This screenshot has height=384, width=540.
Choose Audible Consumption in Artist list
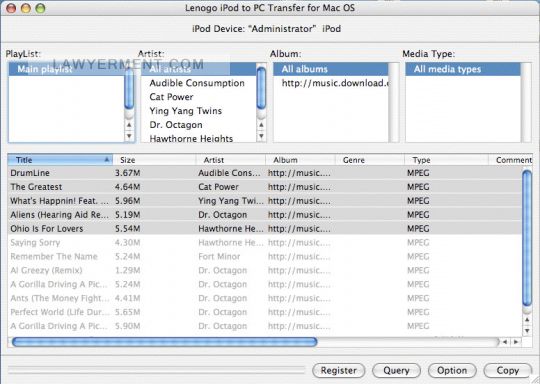[x=198, y=83]
